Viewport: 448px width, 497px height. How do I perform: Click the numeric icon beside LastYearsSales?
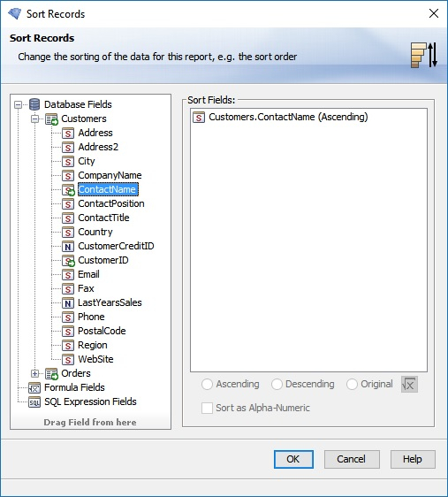[68, 303]
